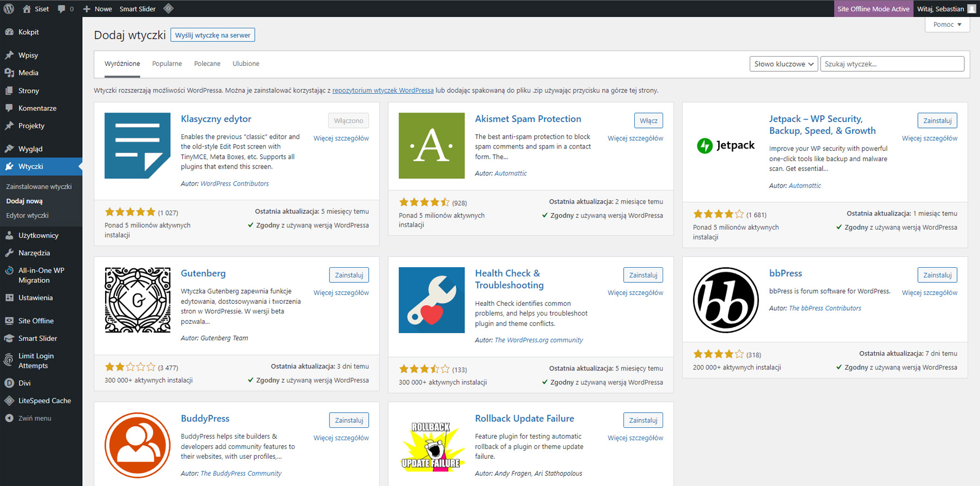Click the Limit Login Attempts icon
This screenshot has width=980, height=486.
[x=9, y=360]
